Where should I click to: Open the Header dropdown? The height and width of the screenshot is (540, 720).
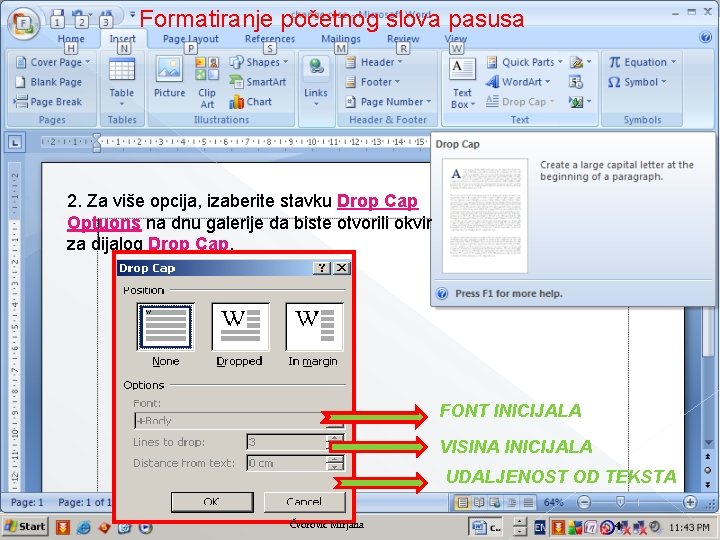[x=373, y=62]
